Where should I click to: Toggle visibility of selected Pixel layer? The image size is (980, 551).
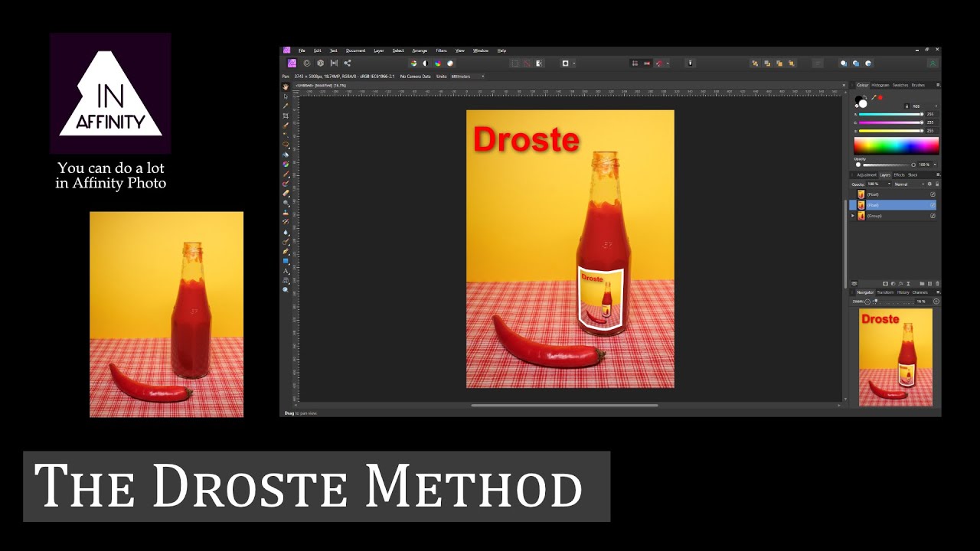point(933,205)
